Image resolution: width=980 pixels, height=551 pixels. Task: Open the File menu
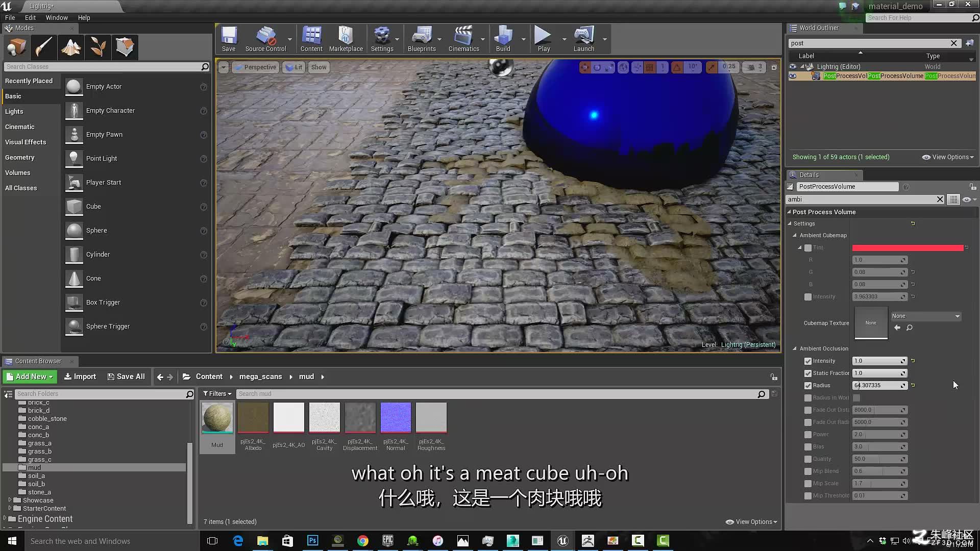tap(10, 17)
